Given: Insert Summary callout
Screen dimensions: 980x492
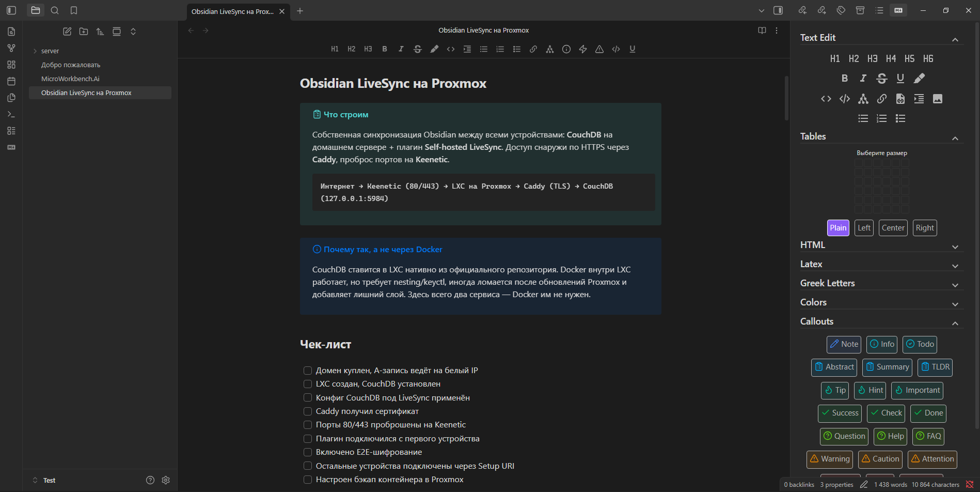Looking at the screenshot, I should click(888, 367).
